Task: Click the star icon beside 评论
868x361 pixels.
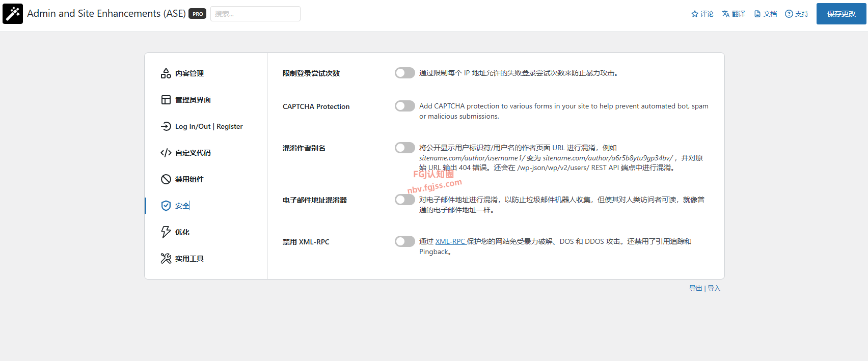Action: 694,14
